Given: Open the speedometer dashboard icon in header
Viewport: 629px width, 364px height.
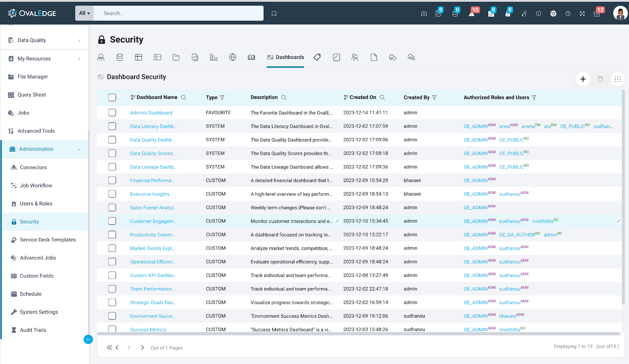Looking at the screenshot, I should click(424, 13).
